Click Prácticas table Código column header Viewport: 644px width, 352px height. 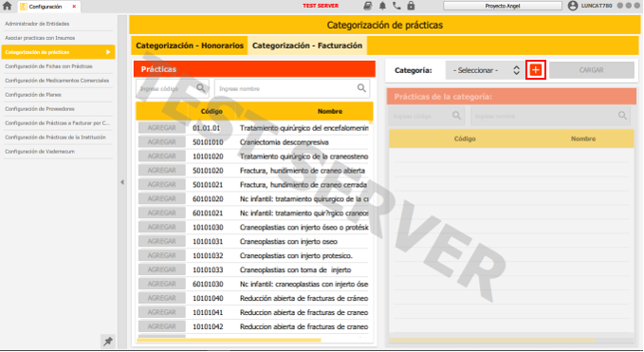tap(212, 111)
